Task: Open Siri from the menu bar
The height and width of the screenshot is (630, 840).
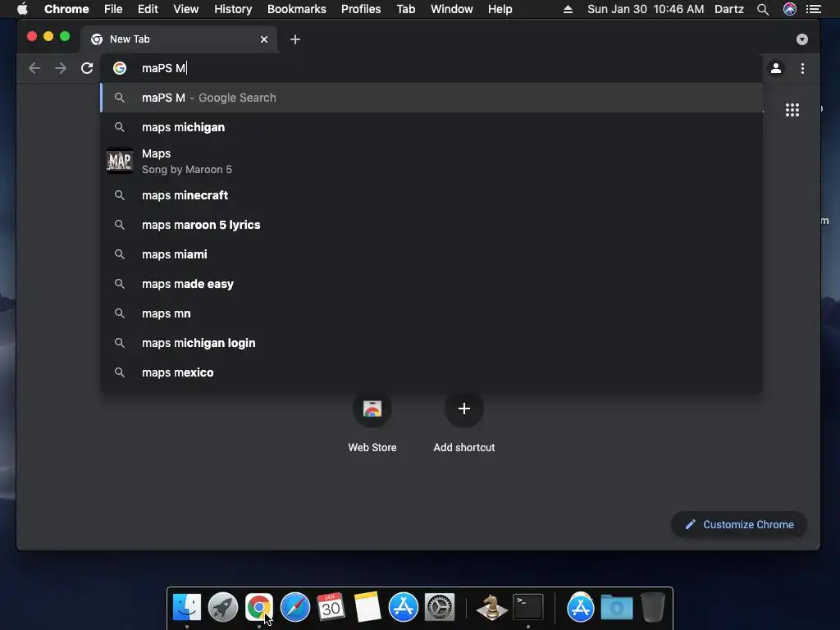Action: [x=790, y=9]
